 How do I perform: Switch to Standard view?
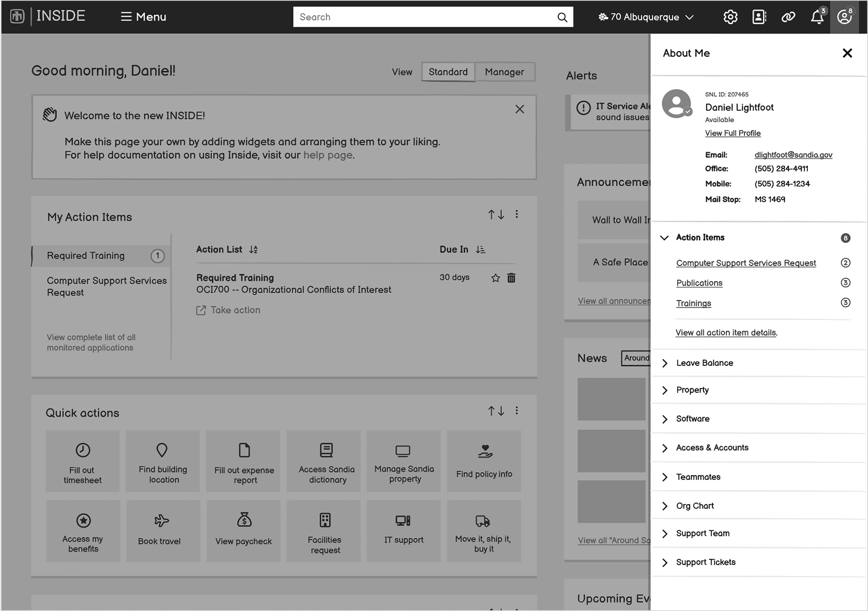pos(448,71)
